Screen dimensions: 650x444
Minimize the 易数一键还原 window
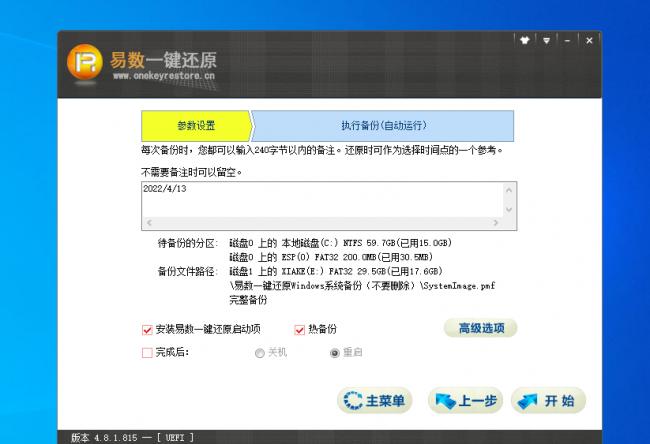[x=567, y=41]
